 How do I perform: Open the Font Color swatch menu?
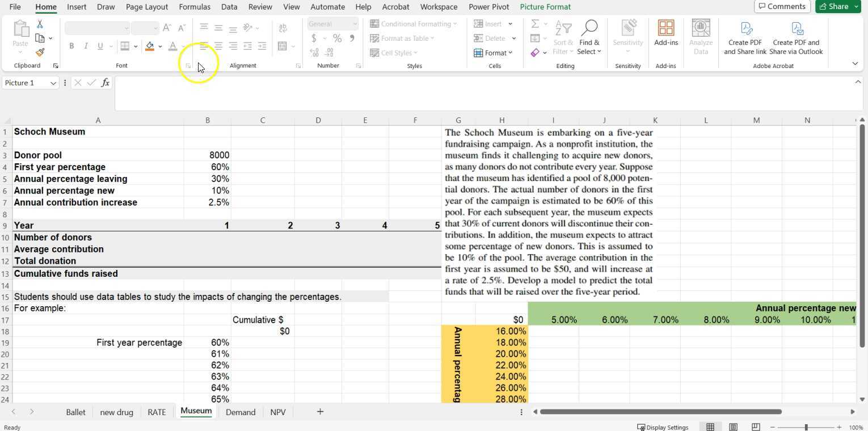coord(182,47)
